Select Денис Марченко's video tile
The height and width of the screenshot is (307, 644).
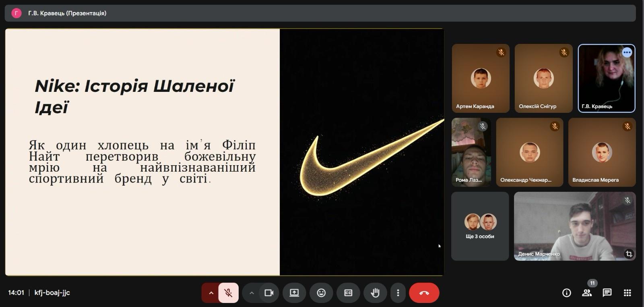(575, 226)
